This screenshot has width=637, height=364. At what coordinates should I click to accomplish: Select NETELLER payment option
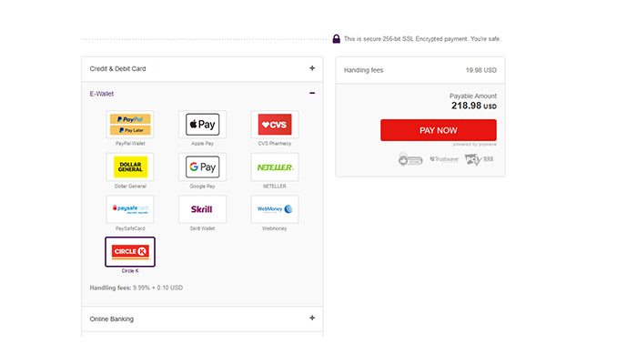tap(274, 167)
